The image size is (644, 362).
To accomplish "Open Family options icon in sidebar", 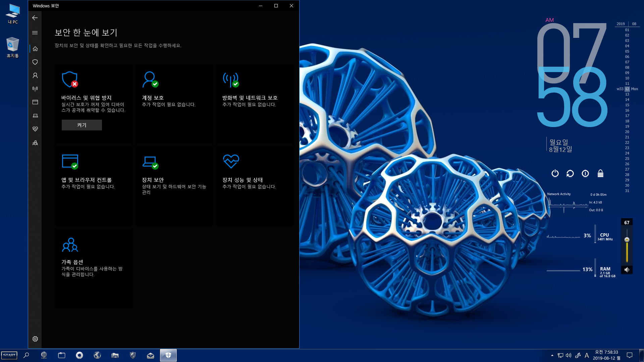I will click(x=35, y=143).
